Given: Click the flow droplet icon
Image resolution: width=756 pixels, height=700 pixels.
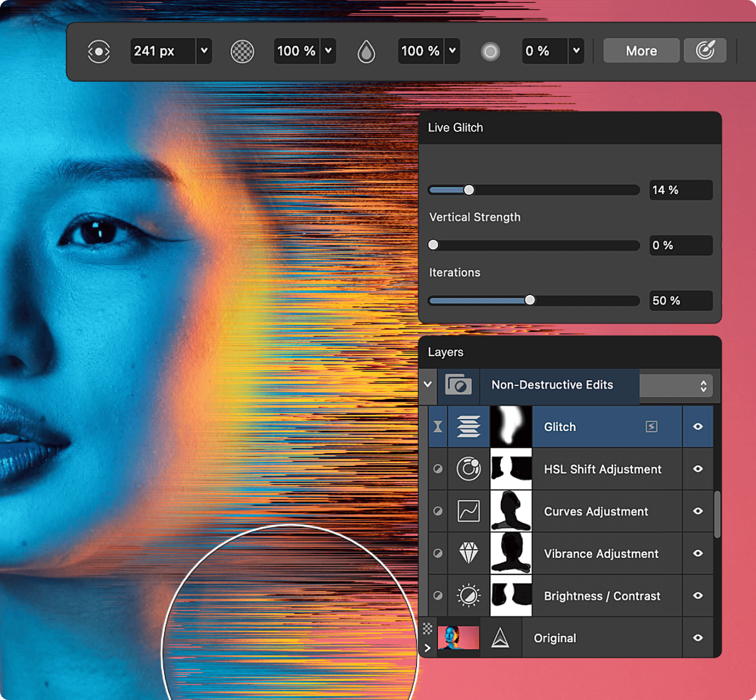Looking at the screenshot, I should pyautogui.click(x=366, y=51).
